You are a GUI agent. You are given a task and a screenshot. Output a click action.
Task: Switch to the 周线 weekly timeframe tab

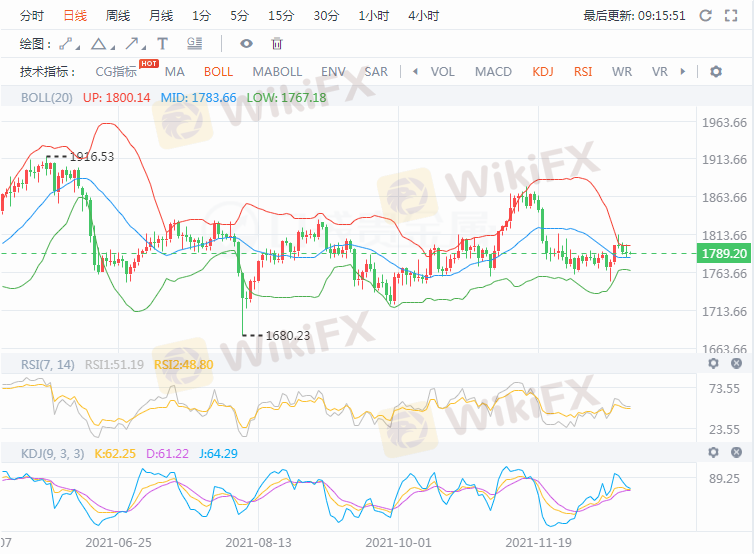(x=118, y=16)
